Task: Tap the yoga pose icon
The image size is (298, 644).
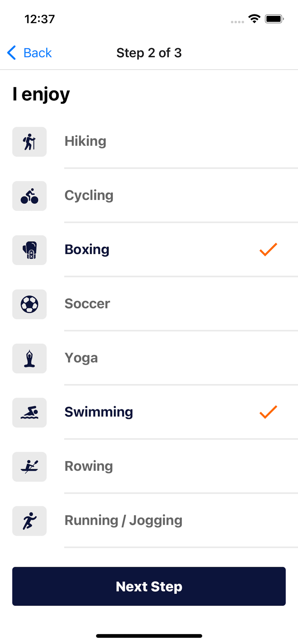Action: [x=29, y=358]
